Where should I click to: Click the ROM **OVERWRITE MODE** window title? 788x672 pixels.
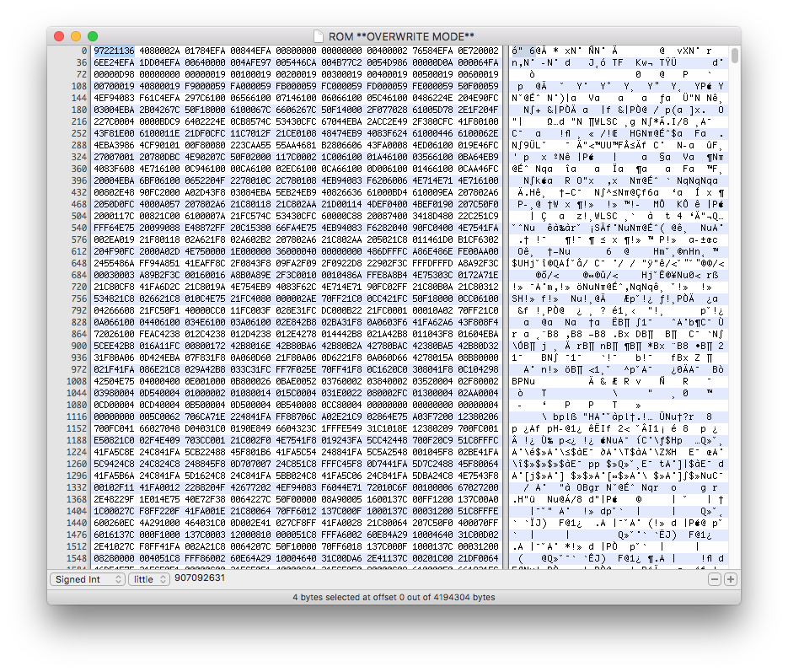tap(401, 37)
